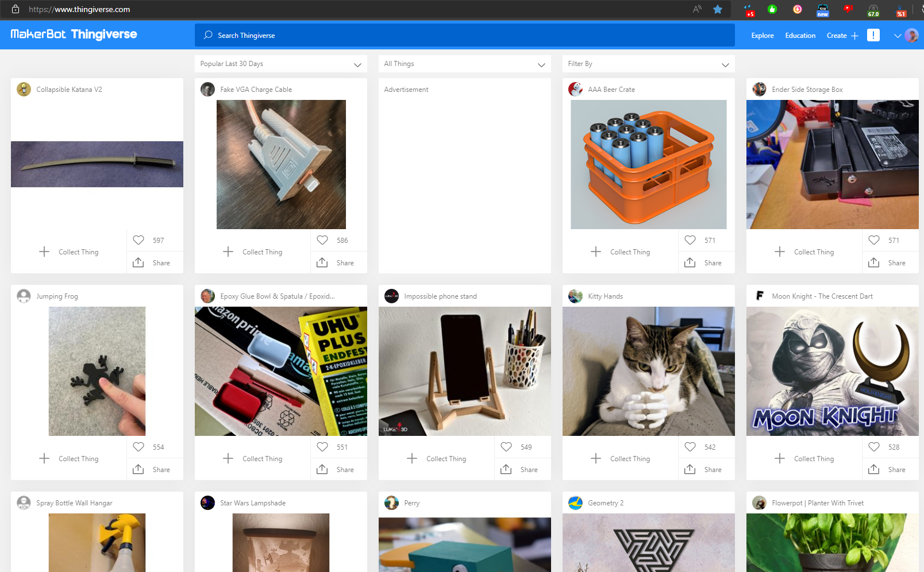Click the Geometry 2 author avatar
The width and height of the screenshot is (924, 572).
[x=575, y=503]
